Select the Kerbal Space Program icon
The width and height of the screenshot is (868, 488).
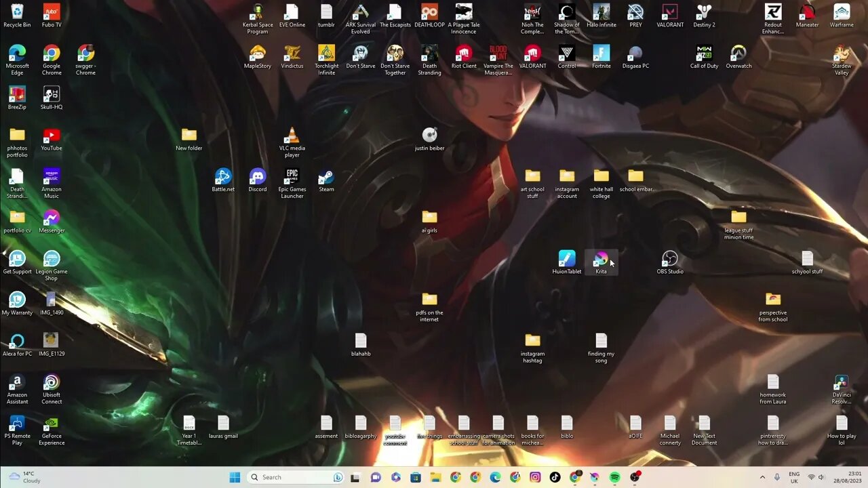(258, 19)
